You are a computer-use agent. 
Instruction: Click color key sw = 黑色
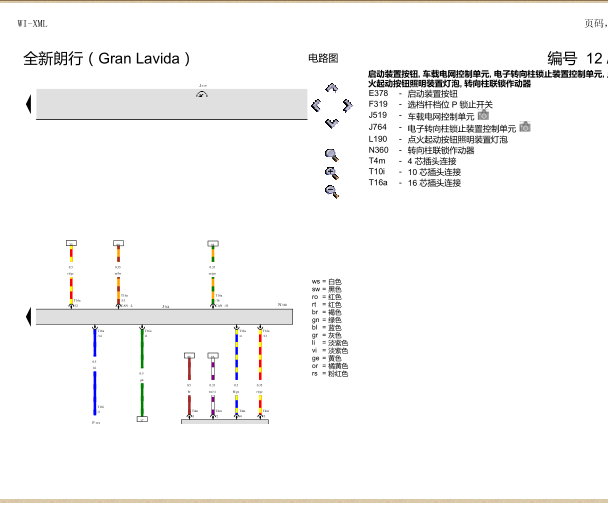point(326,289)
